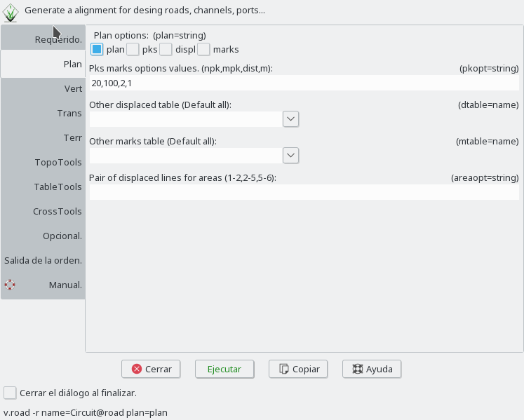Enable the pks checkbox

point(133,49)
